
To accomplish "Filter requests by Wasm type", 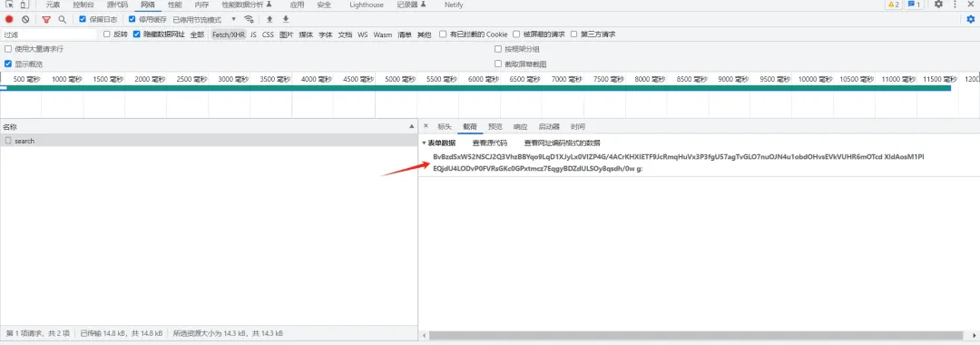I will [x=383, y=34].
